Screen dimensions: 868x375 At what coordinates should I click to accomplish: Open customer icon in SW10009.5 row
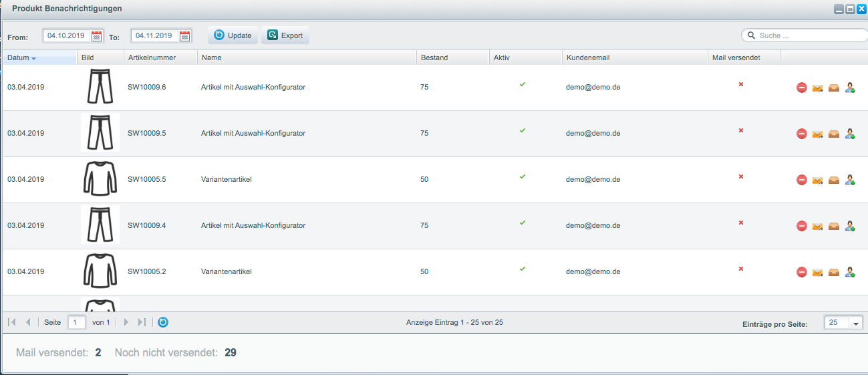click(850, 134)
